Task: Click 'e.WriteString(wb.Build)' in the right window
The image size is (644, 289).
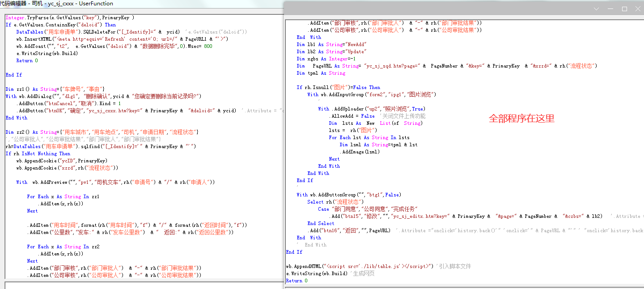Action: click(x=317, y=273)
